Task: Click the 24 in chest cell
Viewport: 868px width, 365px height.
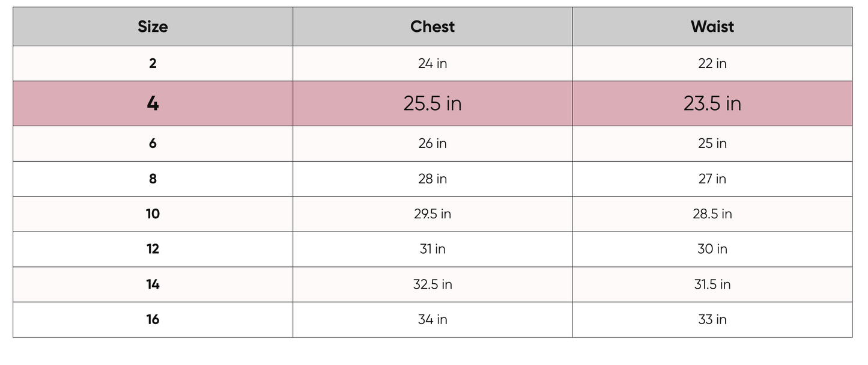Action: click(432, 63)
